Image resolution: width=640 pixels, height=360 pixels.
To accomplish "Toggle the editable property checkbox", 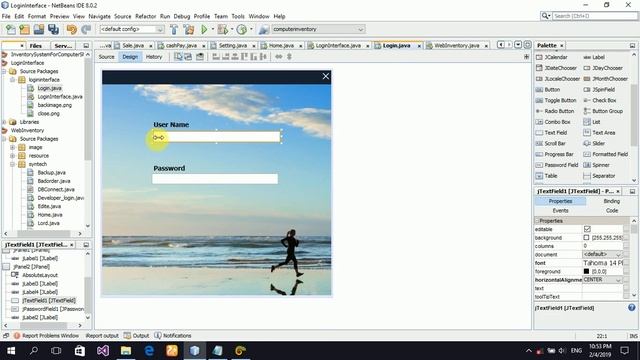I will [587, 229].
